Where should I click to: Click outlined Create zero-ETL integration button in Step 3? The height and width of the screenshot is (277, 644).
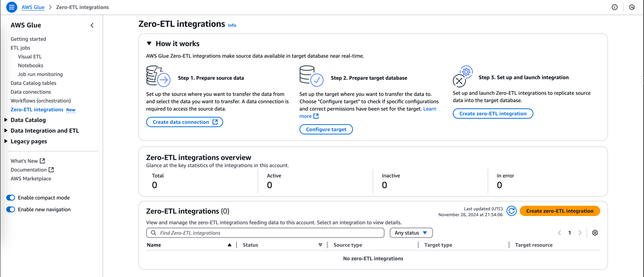pyautogui.click(x=493, y=114)
